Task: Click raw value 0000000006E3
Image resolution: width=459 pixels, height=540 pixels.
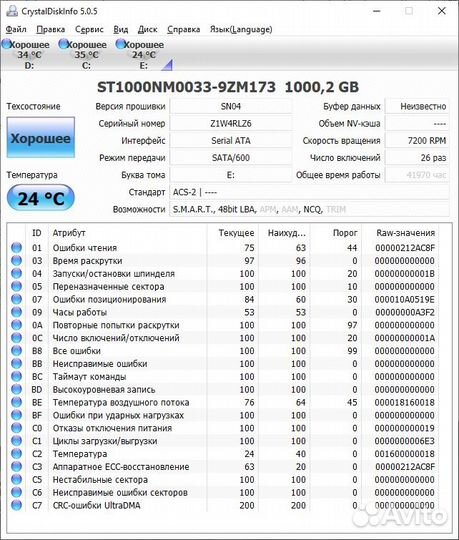Action: pos(405,441)
